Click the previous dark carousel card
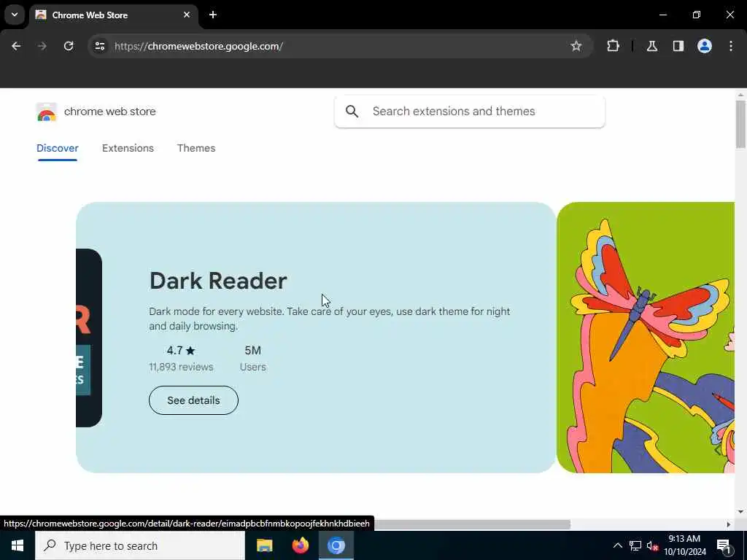747x560 pixels. 89,338
